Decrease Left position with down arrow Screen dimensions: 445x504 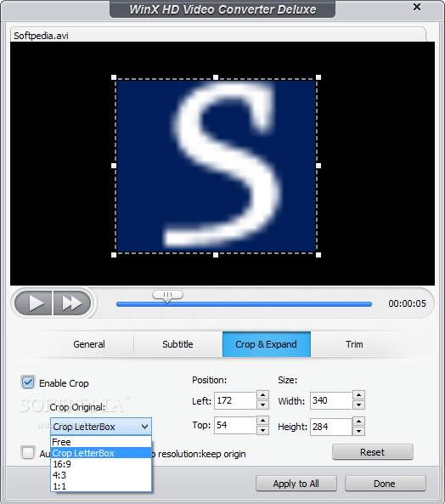pos(263,405)
